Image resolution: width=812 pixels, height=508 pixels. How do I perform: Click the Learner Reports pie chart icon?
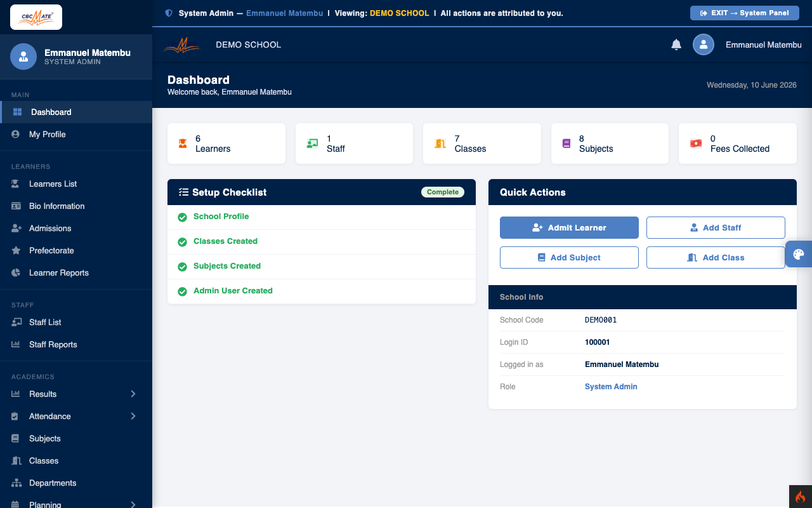(x=16, y=272)
